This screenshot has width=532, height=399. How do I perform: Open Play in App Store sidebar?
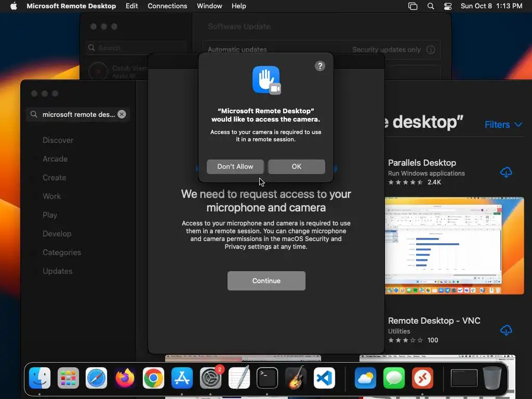pyautogui.click(x=50, y=215)
